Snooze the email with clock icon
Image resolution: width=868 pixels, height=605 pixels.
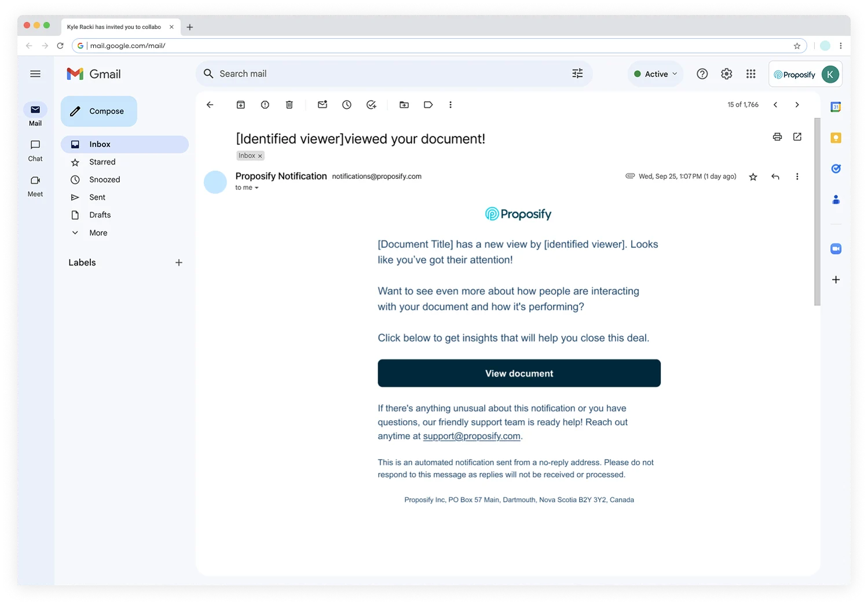point(347,105)
